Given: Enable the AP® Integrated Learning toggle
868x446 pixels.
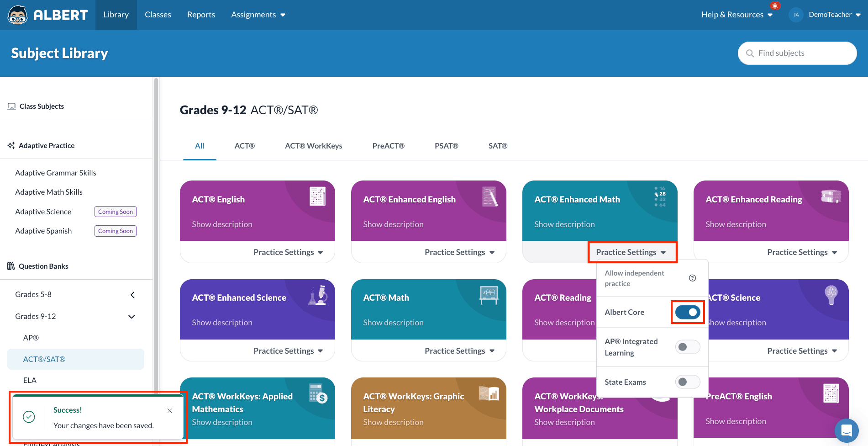Looking at the screenshot, I should (688, 347).
